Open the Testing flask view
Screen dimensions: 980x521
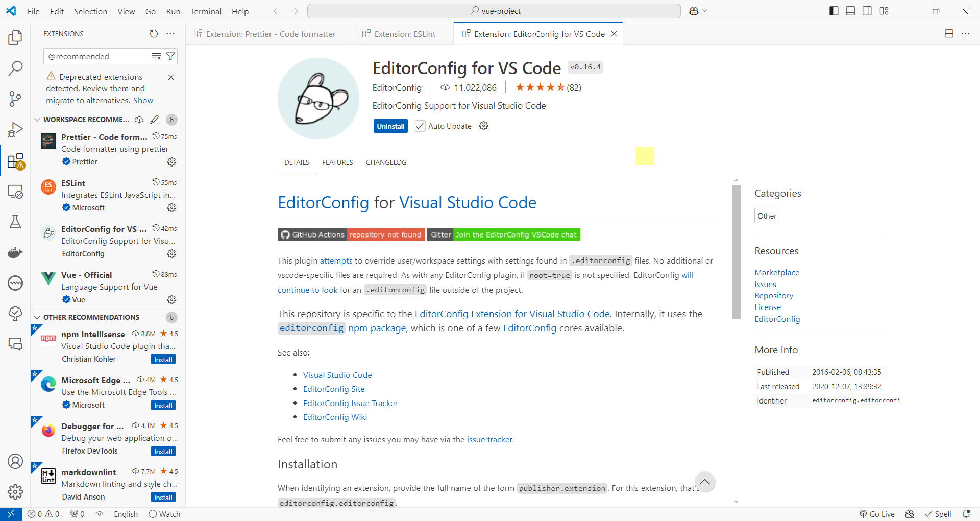(x=15, y=222)
